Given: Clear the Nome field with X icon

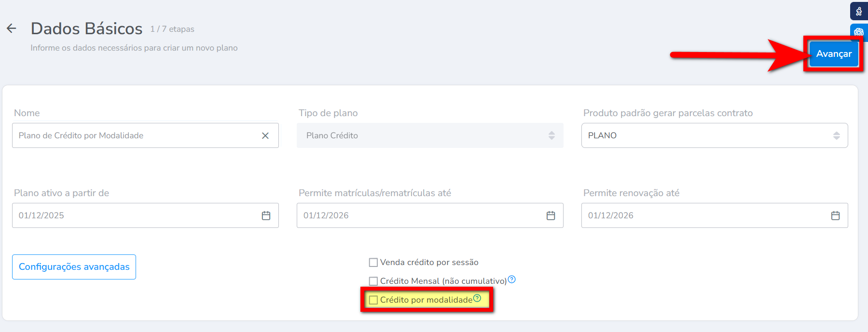Looking at the screenshot, I should point(265,136).
